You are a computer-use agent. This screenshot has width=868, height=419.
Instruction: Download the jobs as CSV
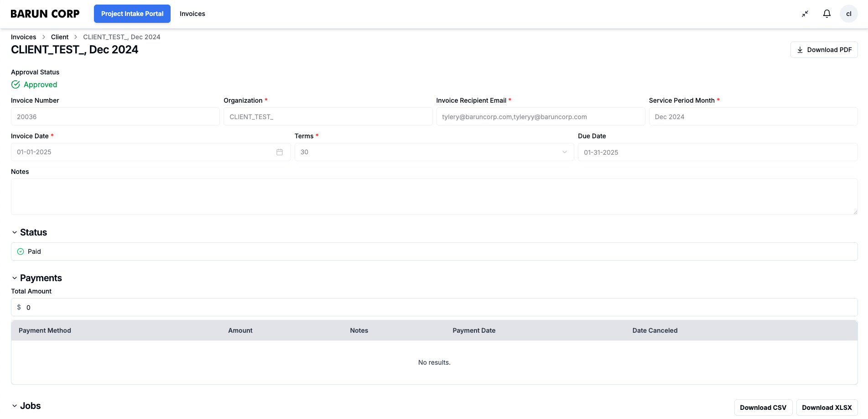tap(763, 408)
